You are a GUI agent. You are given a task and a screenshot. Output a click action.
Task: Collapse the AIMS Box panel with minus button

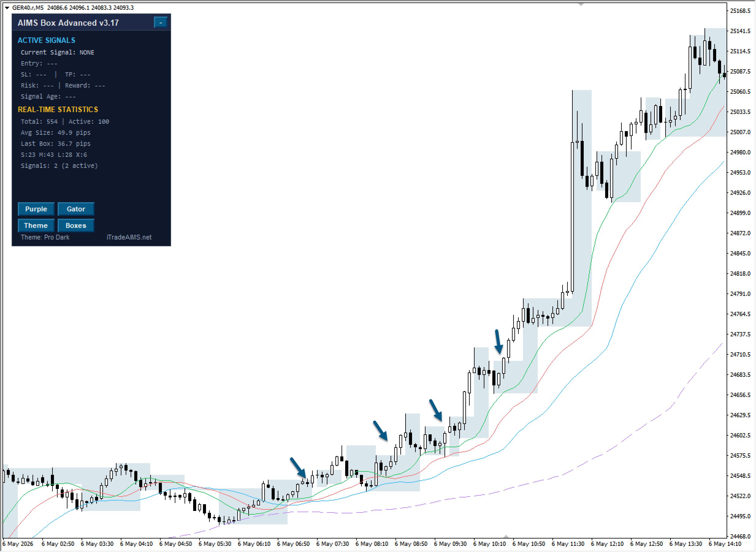161,22
